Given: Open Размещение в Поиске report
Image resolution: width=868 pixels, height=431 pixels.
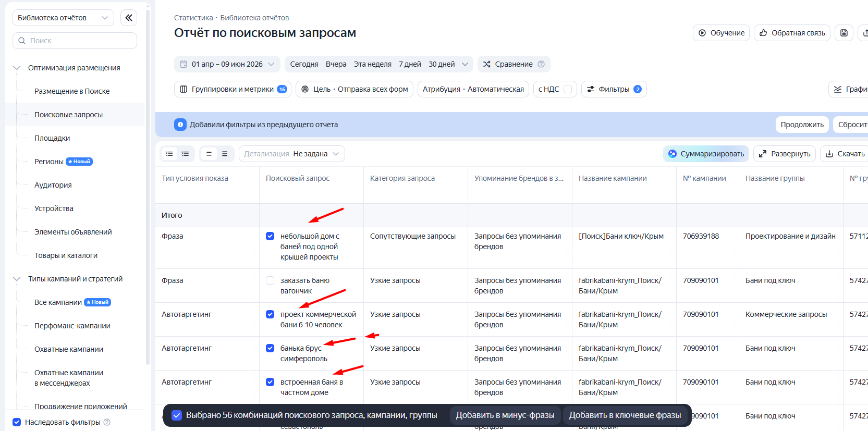Looking at the screenshot, I should click(x=72, y=91).
